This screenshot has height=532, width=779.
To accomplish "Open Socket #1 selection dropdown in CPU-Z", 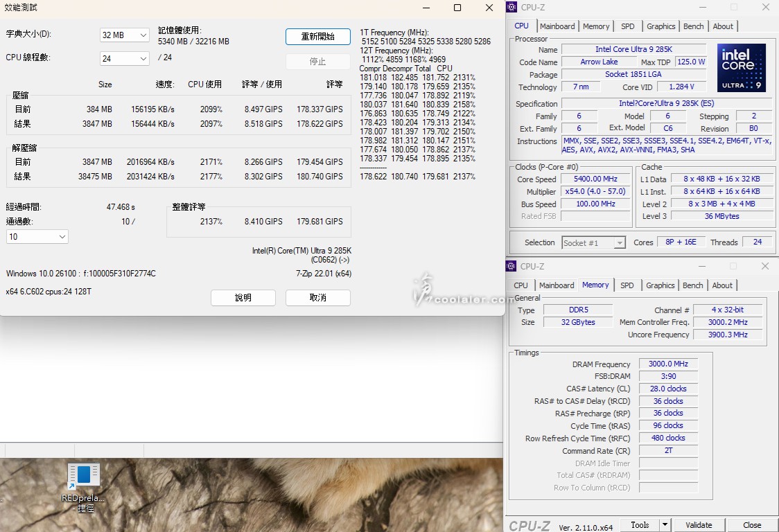I will click(x=593, y=243).
